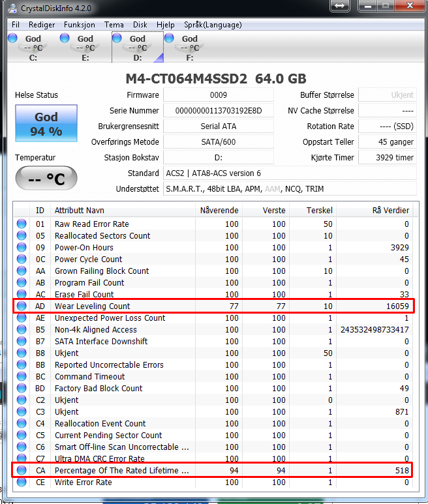Open the Funksjon menu
The height and width of the screenshot is (504, 428).
coord(80,25)
